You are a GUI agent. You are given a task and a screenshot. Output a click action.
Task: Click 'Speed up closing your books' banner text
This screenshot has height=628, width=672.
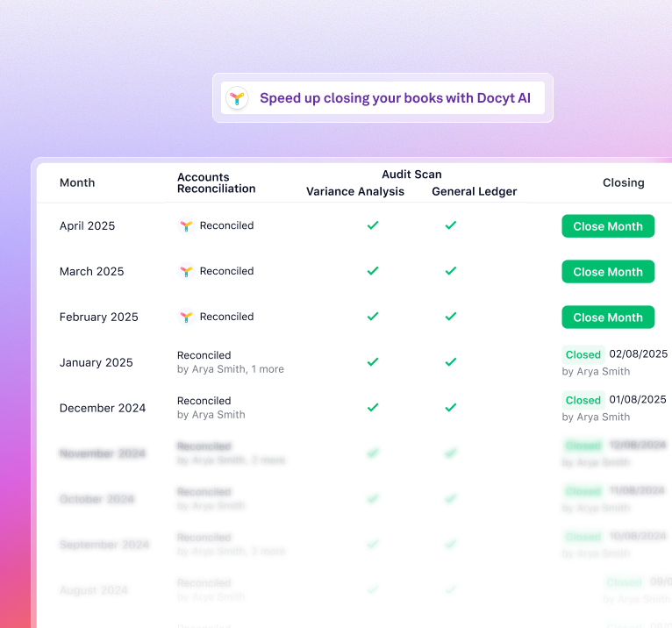tap(395, 98)
